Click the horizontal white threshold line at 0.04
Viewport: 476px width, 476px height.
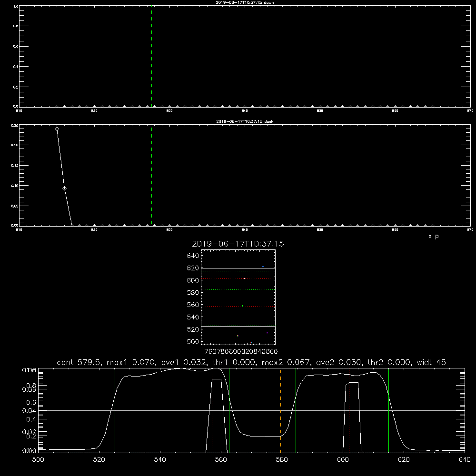(x=251, y=410)
